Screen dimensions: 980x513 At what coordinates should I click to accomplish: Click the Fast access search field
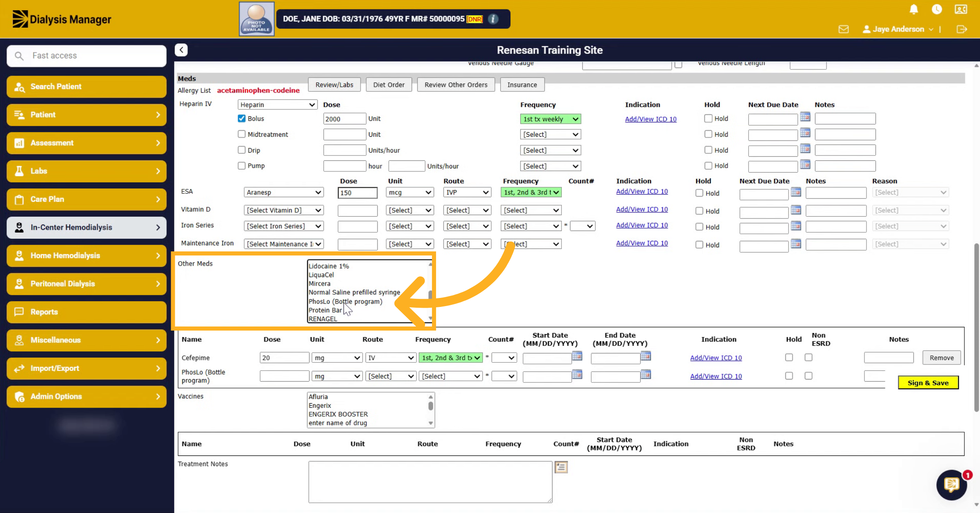87,56
